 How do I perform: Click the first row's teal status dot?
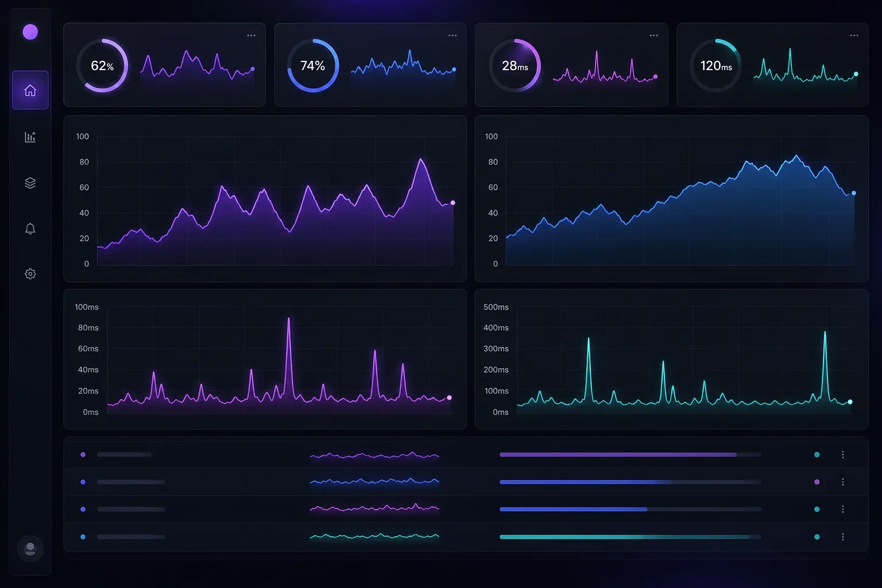point(817,455)
